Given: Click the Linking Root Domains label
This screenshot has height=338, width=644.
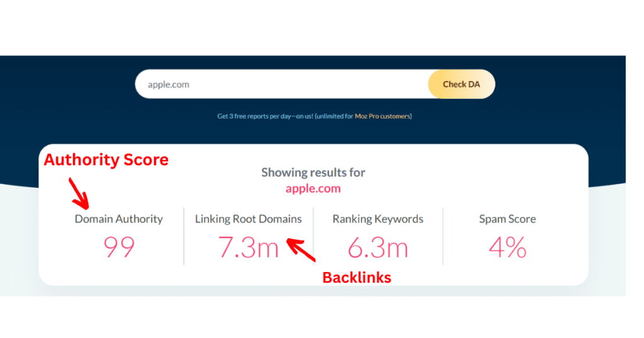Looking at the screenshot, I should [x=248, y=219].
